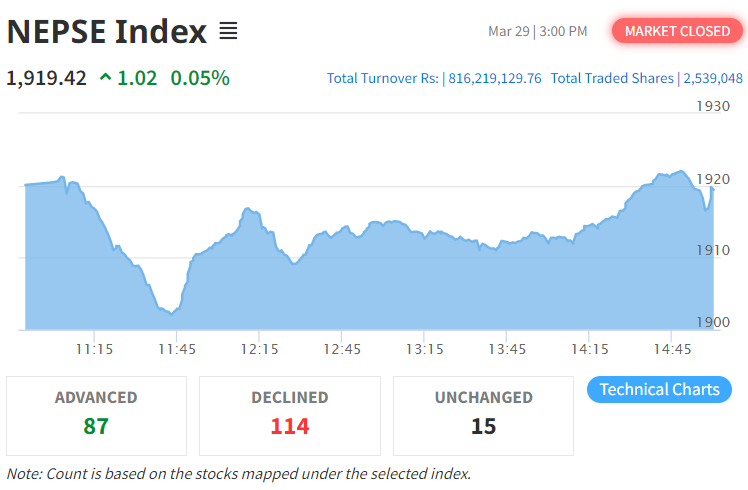The image size is (748, 490).
Task: Click the 1930 y-axis label
Action: pos(712,106)
